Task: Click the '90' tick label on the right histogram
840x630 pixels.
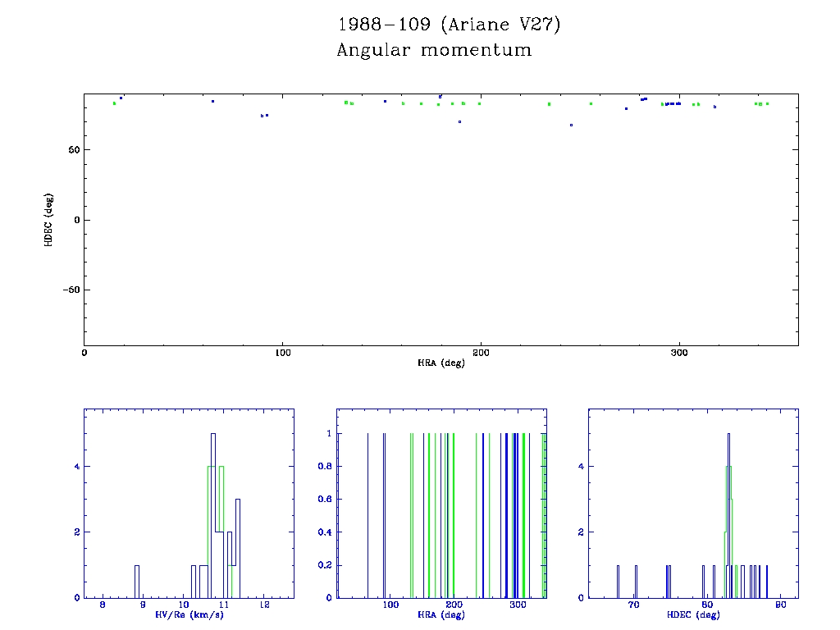Action: coord(781,605)
